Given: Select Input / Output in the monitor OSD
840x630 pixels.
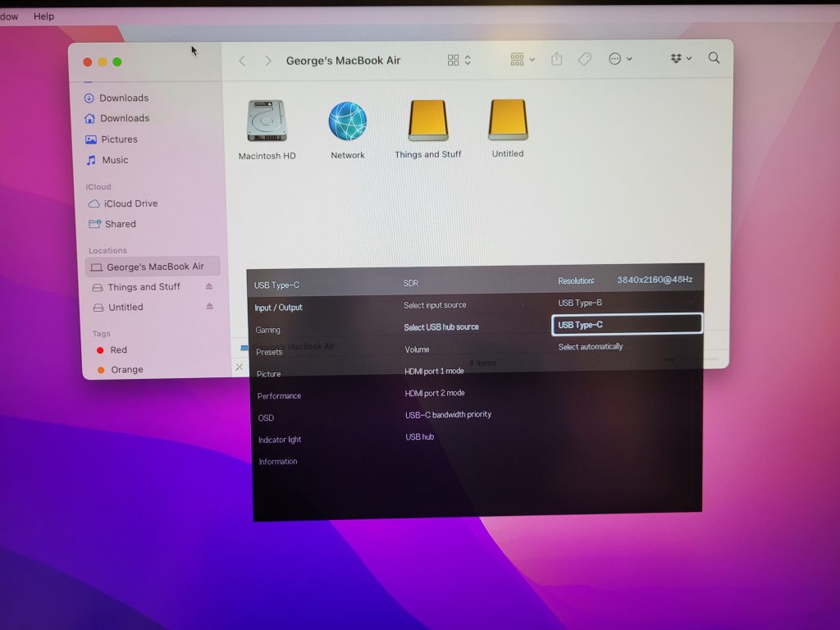Looking at the screenshot, I should coord(278,308).
